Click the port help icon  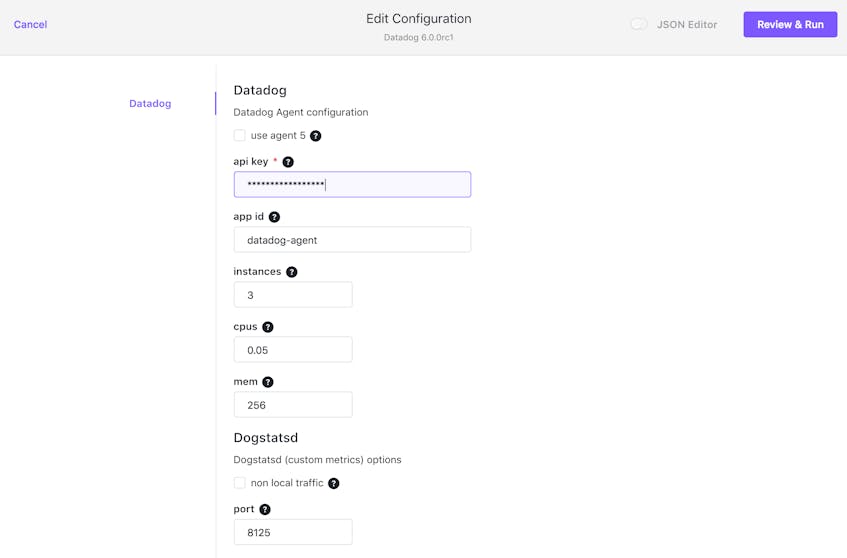click(265, 509)
